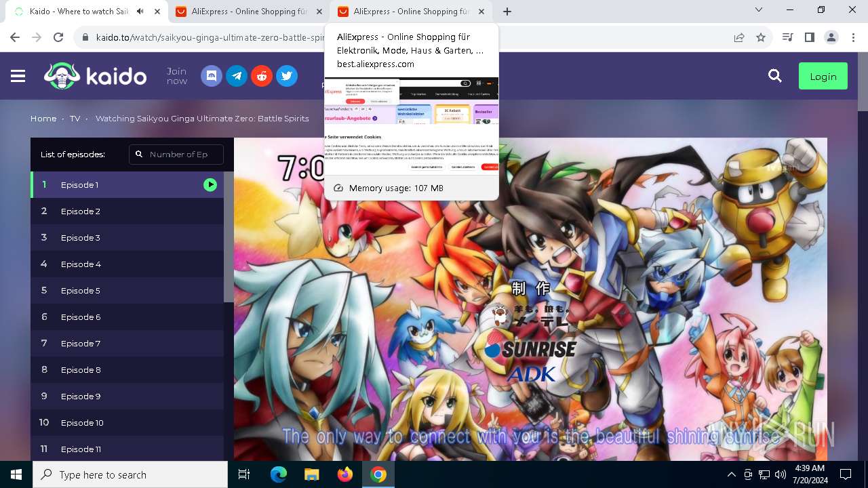
Task: Select Episode 5 in list
Action: pos(127,290)
